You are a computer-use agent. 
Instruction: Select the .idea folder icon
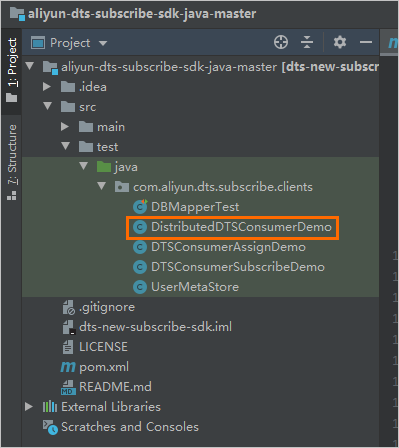pos(68,87)
